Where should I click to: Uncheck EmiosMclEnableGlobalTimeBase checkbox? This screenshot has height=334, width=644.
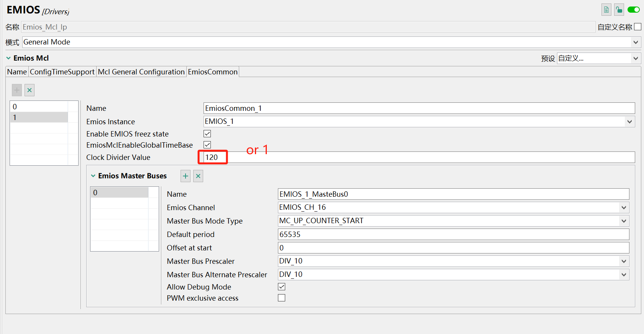point(207,145)
